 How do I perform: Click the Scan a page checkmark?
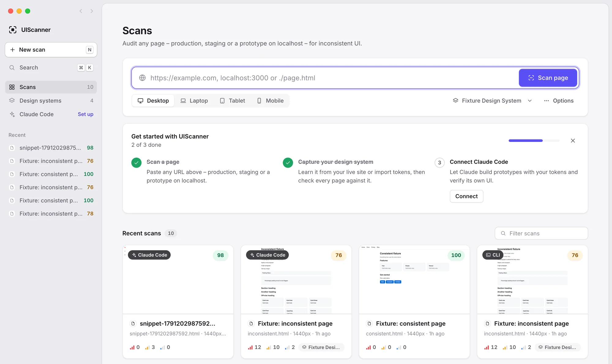pos(136,163)
